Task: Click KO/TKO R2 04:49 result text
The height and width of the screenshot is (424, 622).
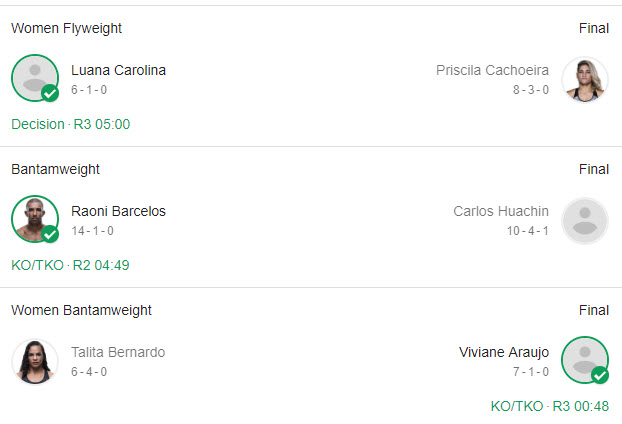Action: [x=70, y=265]
